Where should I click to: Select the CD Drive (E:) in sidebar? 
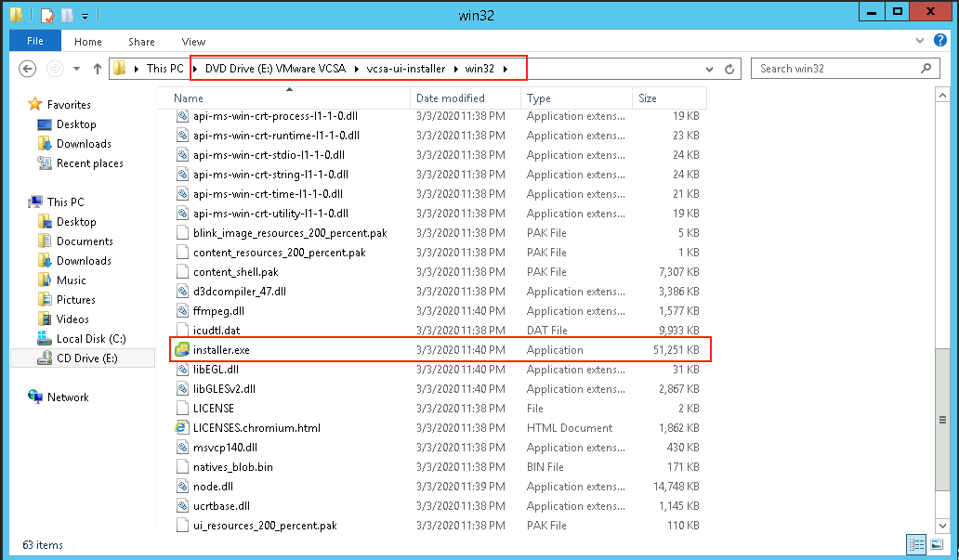pyautogui.click(x=86, y=358)
